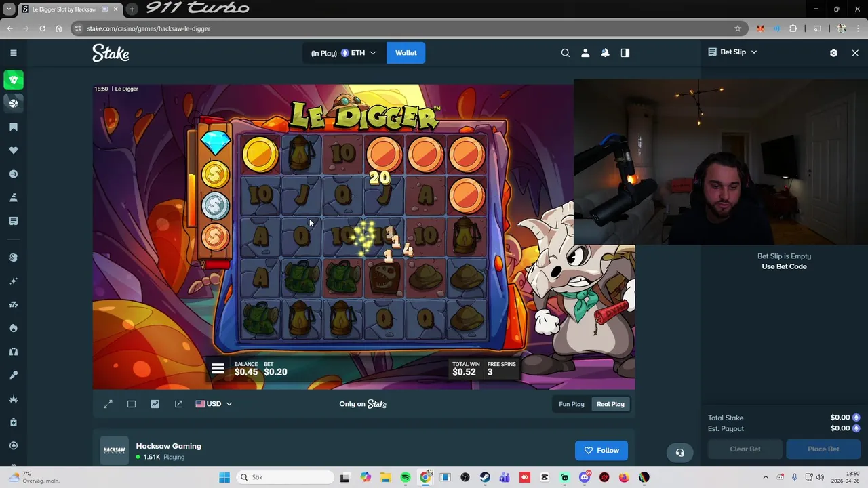
Task: Open the sparkle sidebar icon
Action: 14,281
